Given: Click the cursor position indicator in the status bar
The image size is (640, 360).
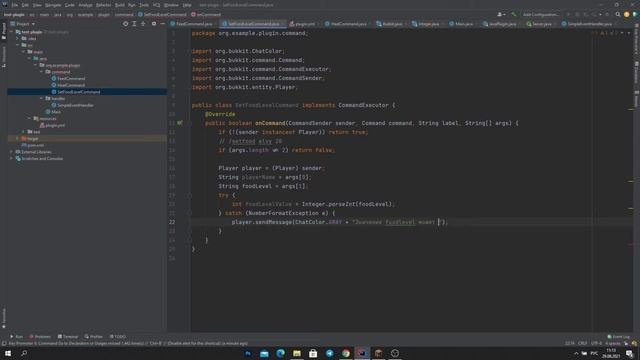Looking at the screenshot, I should click(570, 344).
